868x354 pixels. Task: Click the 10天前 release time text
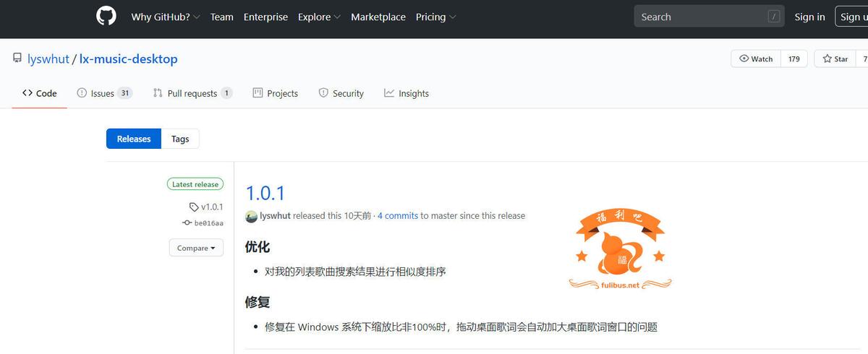tap(357, 216)
